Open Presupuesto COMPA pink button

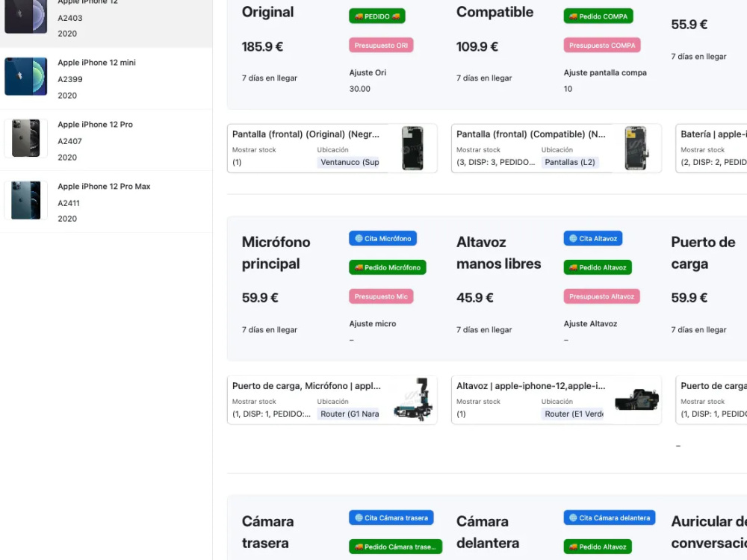[x=601, y=46]
